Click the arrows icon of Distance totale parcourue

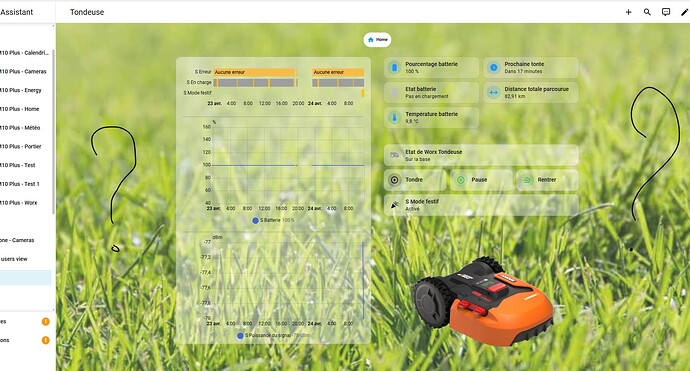pyautogui.click(x=494, y=92)
